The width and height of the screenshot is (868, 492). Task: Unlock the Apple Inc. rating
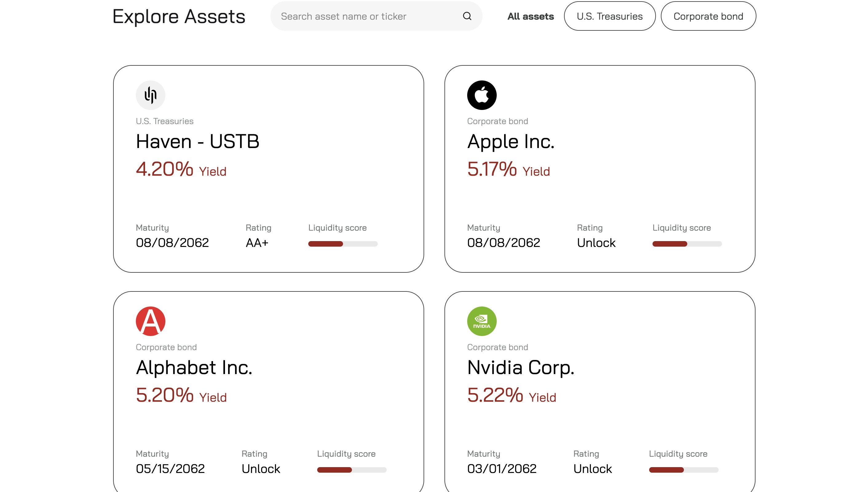[x=596, y=243]
